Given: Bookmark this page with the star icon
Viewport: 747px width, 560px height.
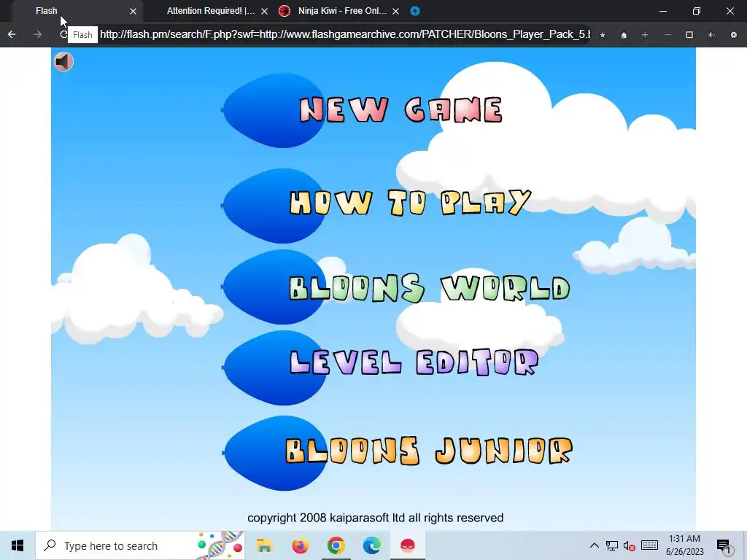Looking at the screenshot, I should coord(603,35).
